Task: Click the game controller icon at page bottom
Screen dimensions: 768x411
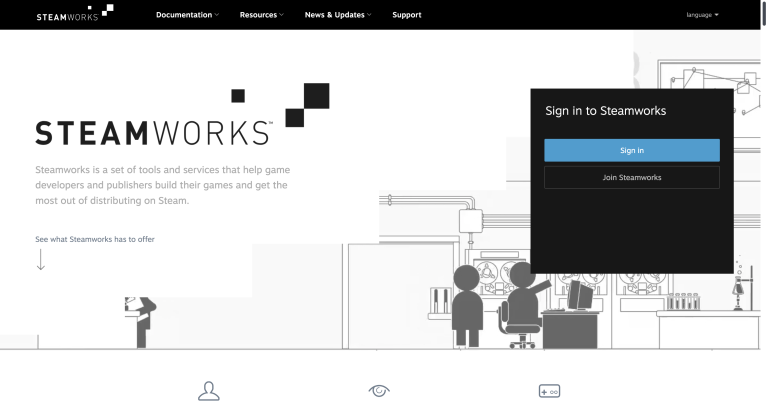Action: pyautogui.click(x=549, y=390)
